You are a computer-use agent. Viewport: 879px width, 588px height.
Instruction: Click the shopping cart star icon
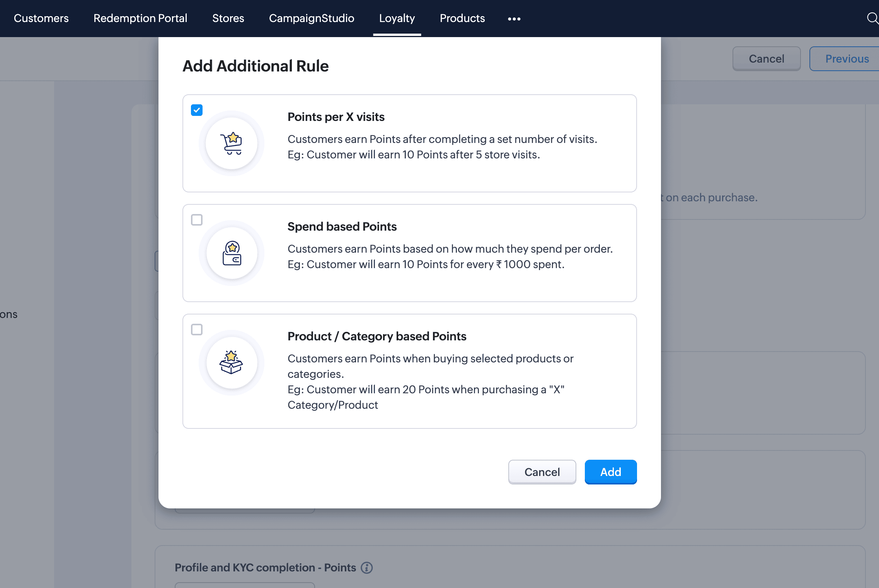pos(231,143)
